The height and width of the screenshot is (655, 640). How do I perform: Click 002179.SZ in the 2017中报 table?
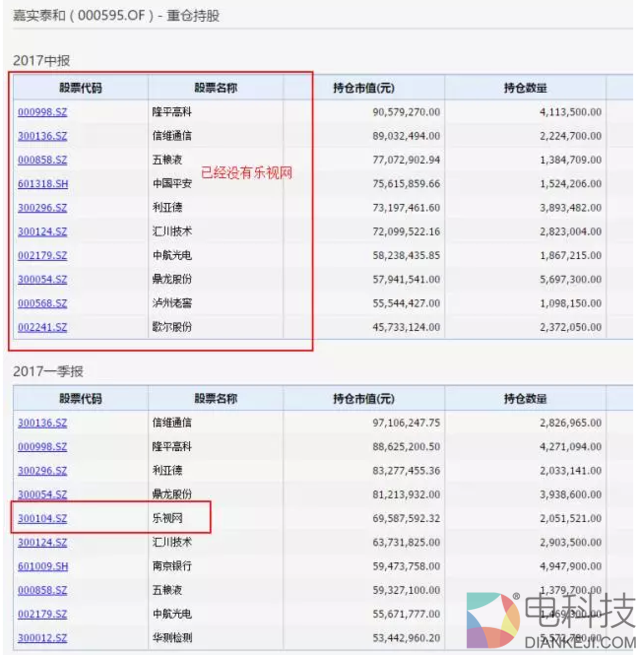(x=42, y=255)
